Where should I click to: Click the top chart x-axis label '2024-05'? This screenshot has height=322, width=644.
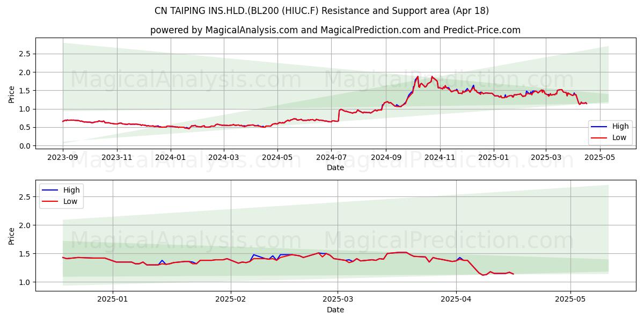(277, 158)
